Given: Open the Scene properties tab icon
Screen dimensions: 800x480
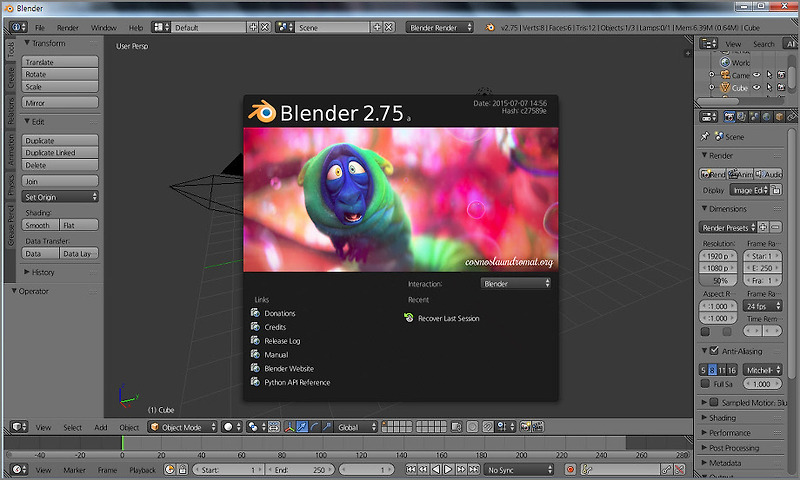Looking at the screenshot, I should pos(754,117).
